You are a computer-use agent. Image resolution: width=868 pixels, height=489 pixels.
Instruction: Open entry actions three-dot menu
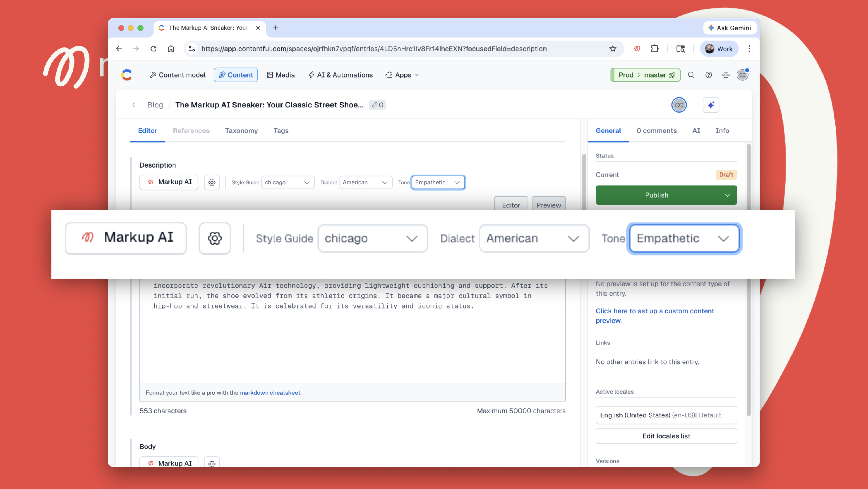point(733,105)
